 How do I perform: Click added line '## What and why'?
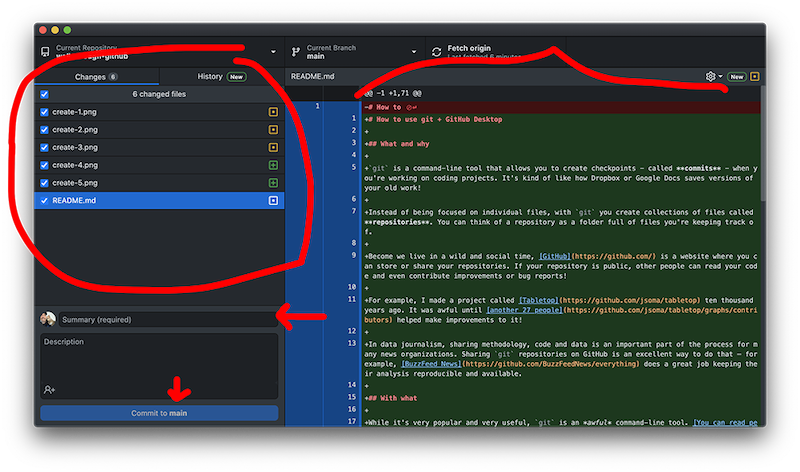561,144
